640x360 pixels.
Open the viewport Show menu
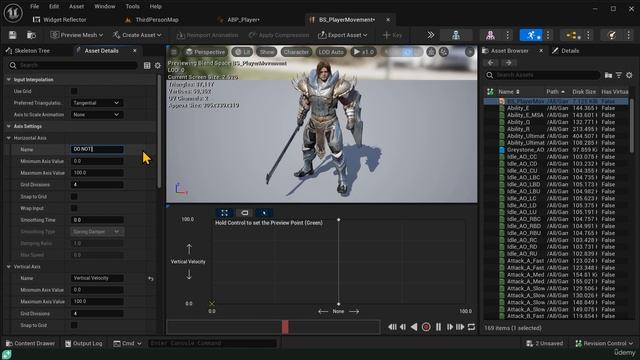[x=267, y=52]
